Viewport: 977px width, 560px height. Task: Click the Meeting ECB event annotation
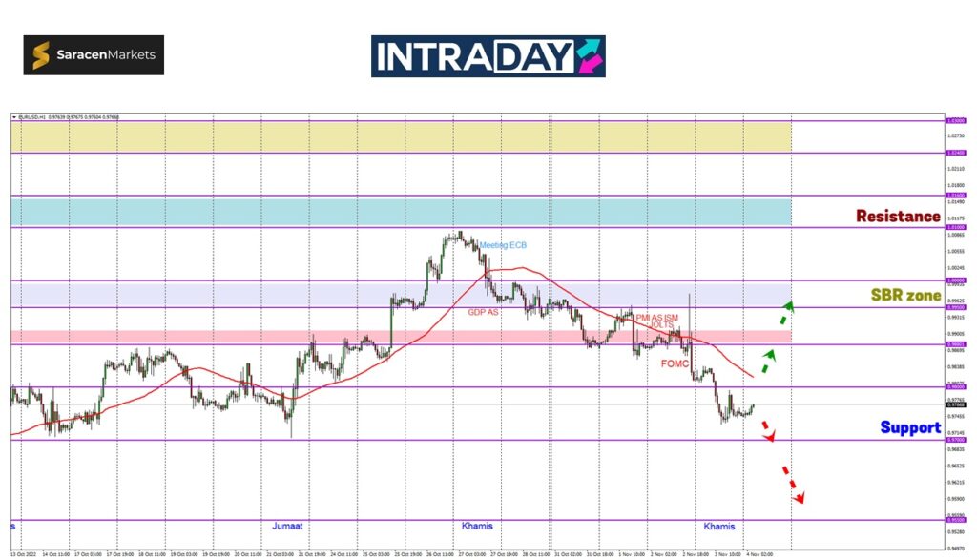503,245
